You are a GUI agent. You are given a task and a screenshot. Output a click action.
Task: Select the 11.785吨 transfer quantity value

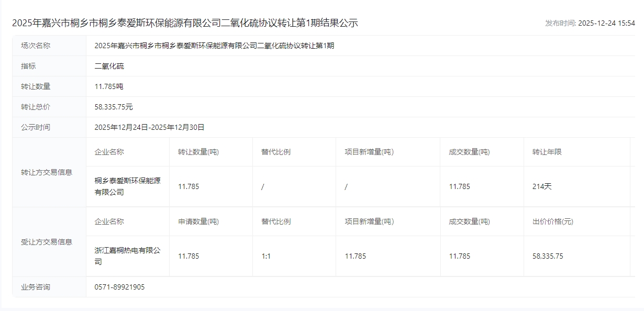(x=109, y=86)
